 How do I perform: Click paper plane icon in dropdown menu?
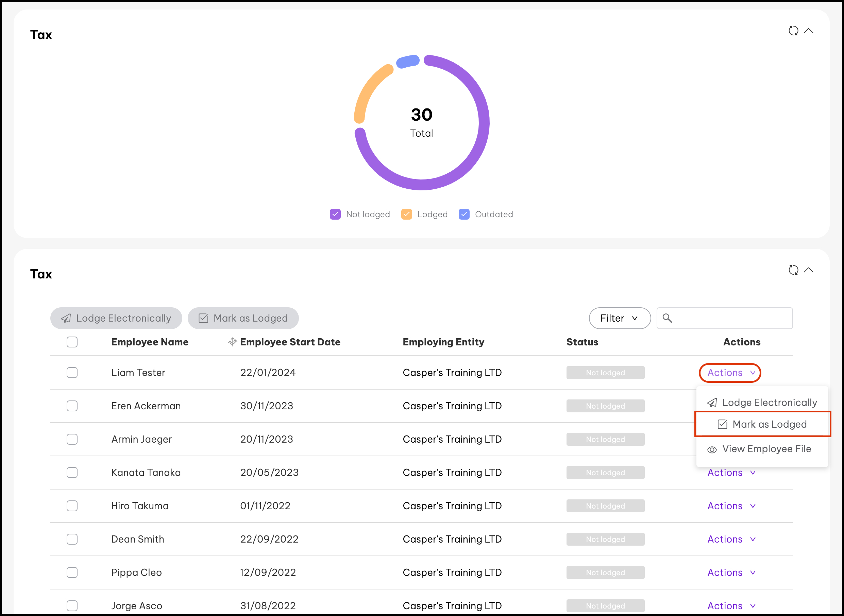coord(712,403)
